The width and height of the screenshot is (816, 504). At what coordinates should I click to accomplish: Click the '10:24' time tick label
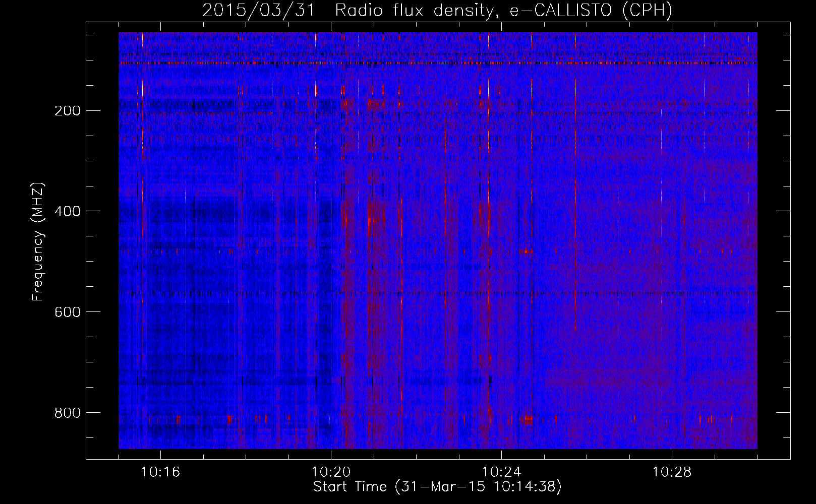[501, 472]
